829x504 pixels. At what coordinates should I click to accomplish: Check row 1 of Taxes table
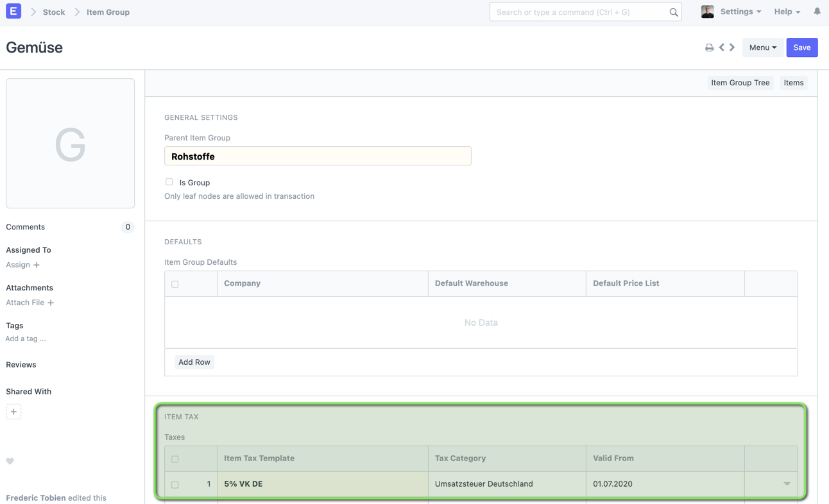pyautogui.click(x=175, y=485)
